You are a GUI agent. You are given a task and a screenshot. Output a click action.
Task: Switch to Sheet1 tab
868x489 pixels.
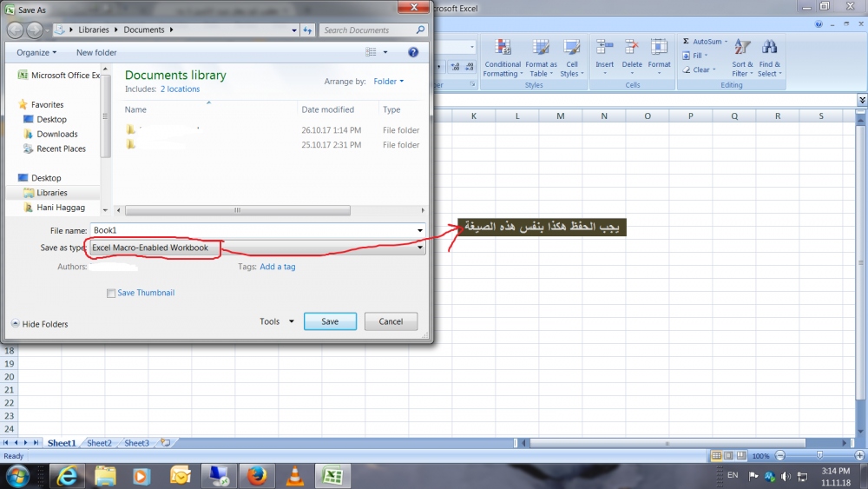[x=61, y=443]
